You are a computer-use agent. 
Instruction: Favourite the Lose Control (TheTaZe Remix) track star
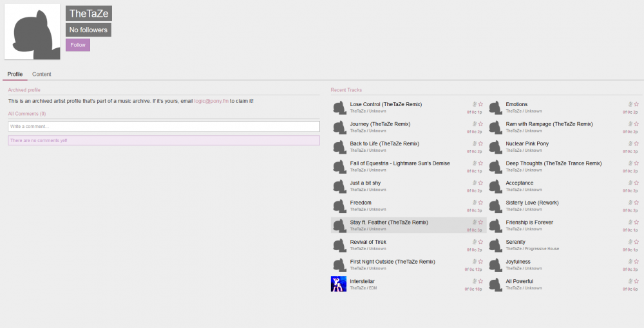(480, 104)
